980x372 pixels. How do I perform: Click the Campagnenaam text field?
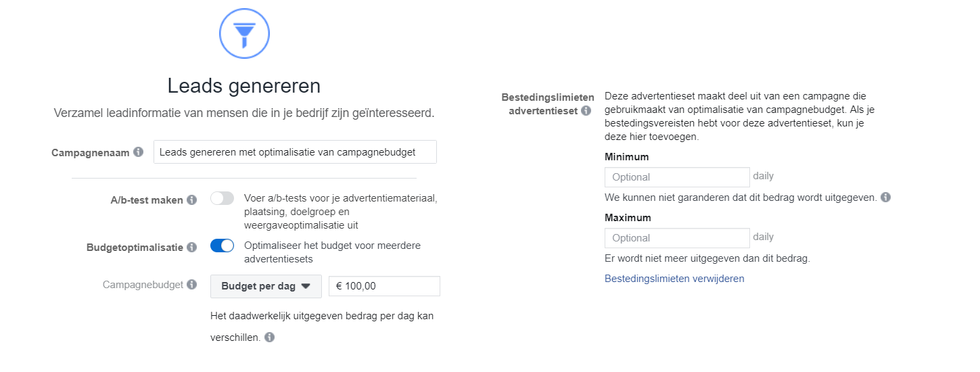click(295, 152)
